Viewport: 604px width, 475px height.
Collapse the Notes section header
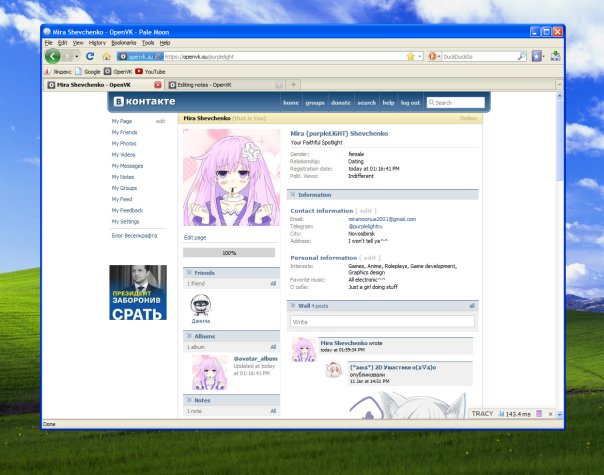pos(232,400)
